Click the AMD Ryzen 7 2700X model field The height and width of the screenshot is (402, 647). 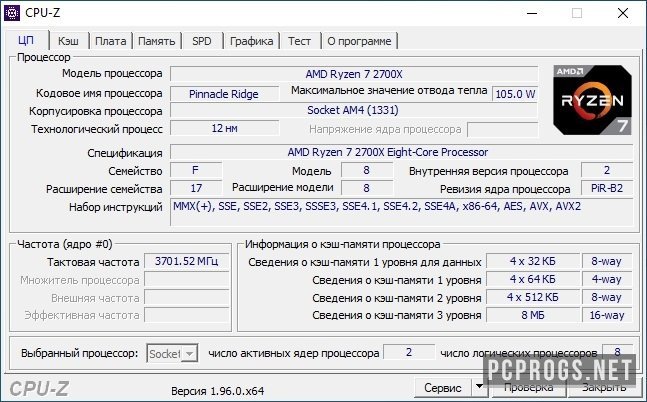pyautogui.click(x=354, y=74)
